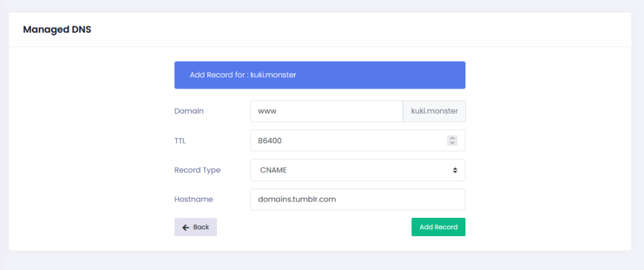Click the CNAME text in the selector
Image resolution: width=644 pixels, height=270 pixels.
(x=274, y=170)
